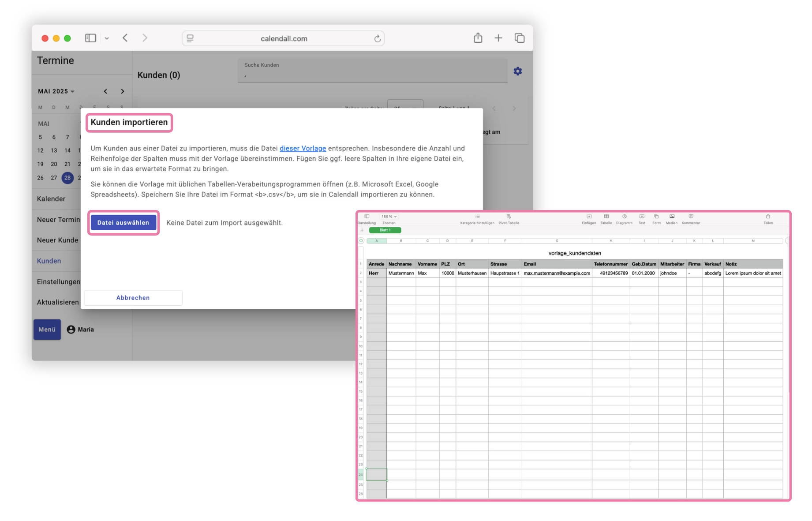This screenshot has width=812, height=521.
Task: Click the Datei auswählen button
Action: click(x=123, y=222)
